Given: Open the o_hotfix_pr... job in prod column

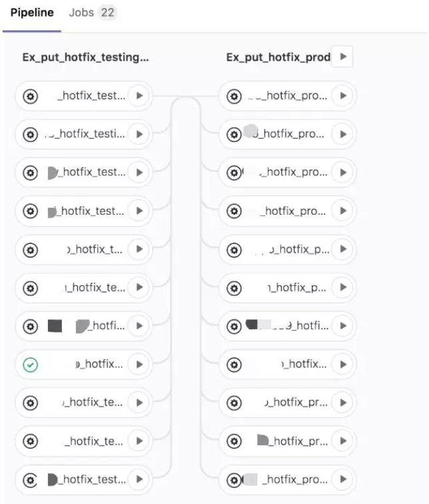Looking at the screenshot, I should pos(296,403).
